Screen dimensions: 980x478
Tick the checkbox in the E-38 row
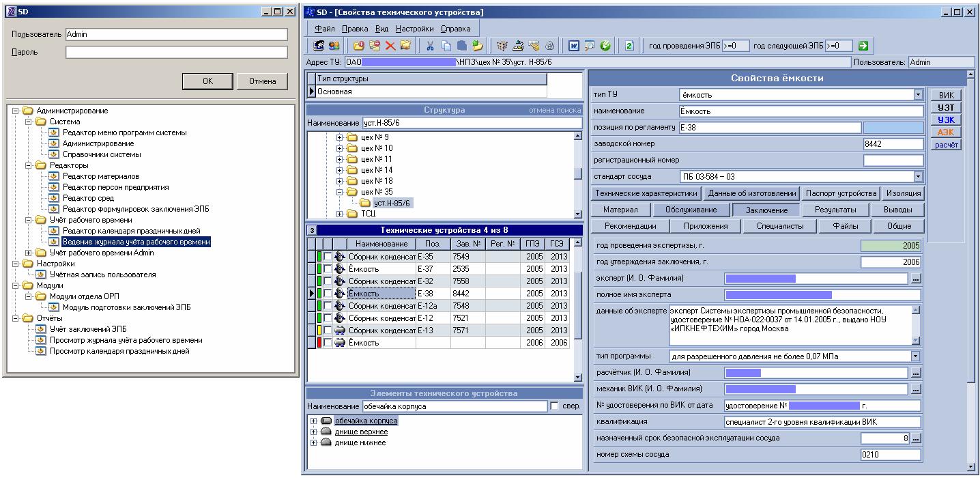(328, 293)
